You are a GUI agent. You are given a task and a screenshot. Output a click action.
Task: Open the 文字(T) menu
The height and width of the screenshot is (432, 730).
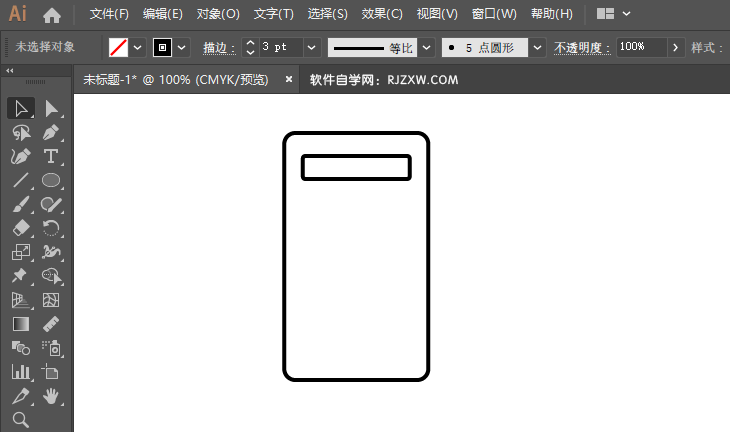(273, 14)
